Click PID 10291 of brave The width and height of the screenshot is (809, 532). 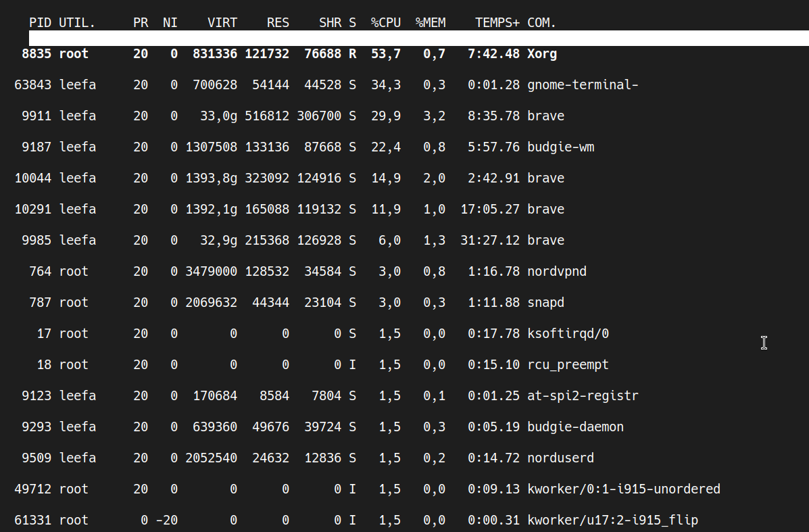pyautogui.click(x=33, y=209)
